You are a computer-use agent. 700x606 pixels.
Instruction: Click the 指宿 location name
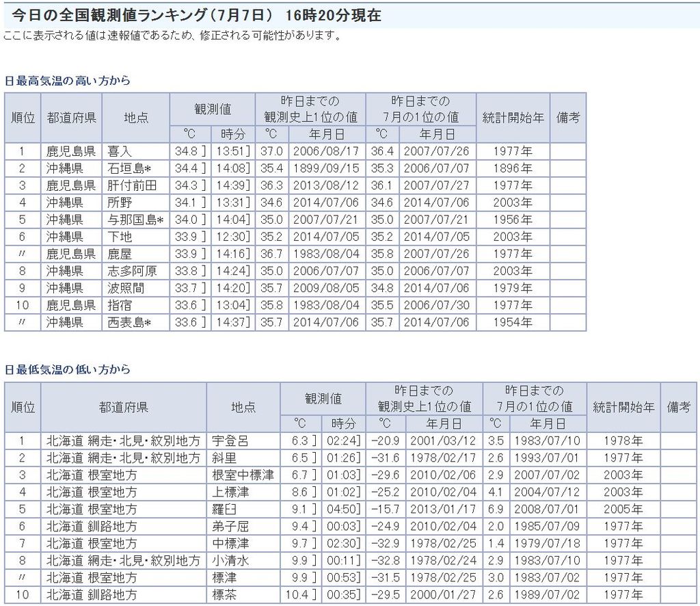(119, 306)
